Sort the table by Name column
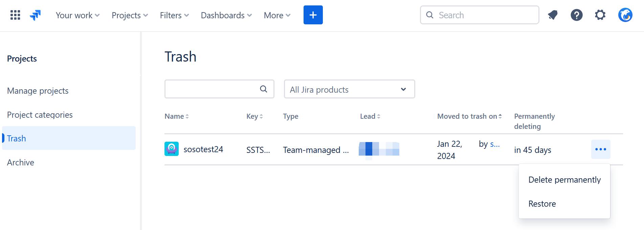This screenshot has width=644, height=230. coord(177,116)
